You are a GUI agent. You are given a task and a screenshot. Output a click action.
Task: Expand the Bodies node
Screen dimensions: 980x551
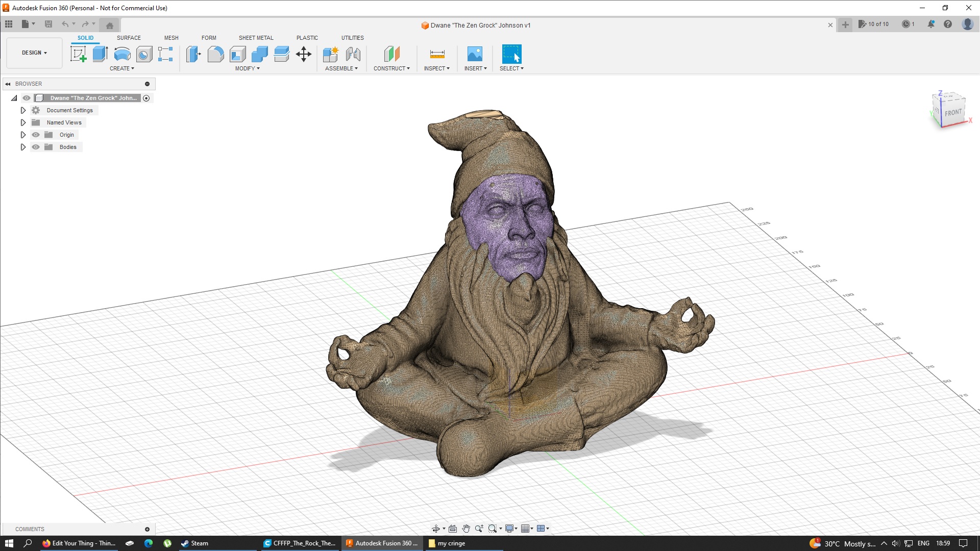coord(23,147)
